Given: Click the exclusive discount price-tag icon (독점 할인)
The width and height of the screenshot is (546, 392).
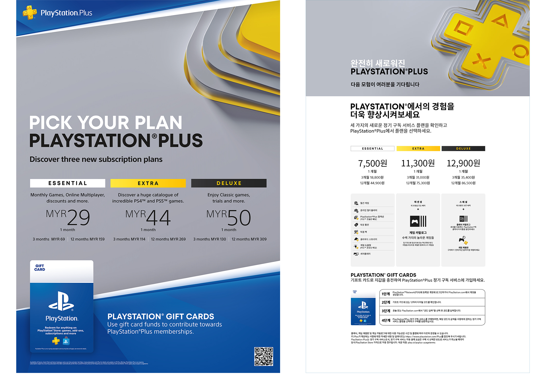Looking at the screenshot, I should point(356,225).
